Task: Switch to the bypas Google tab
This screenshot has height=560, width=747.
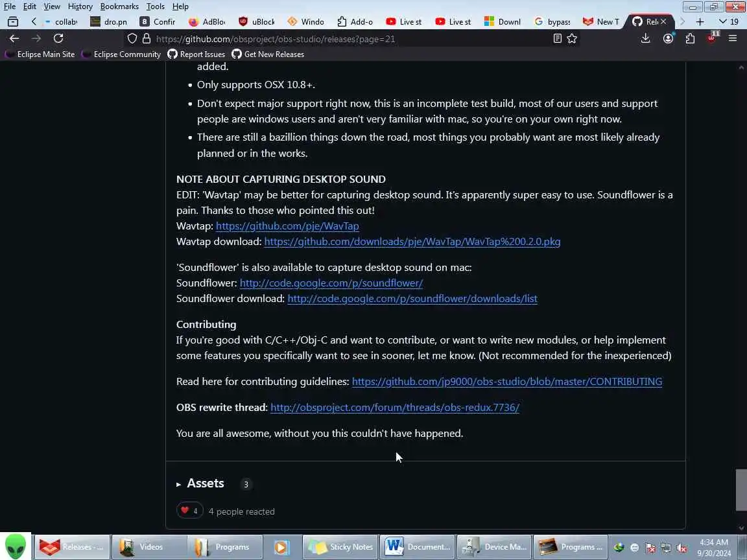Action: [x=552, y=22]
